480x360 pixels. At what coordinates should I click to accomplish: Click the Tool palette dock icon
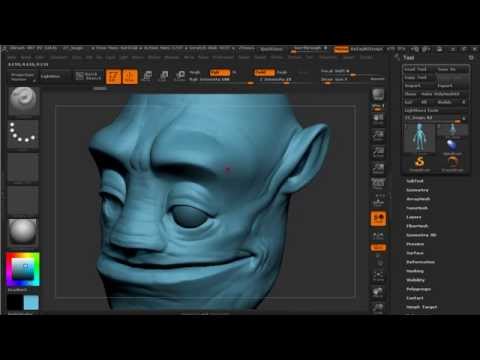coord(471,58)
